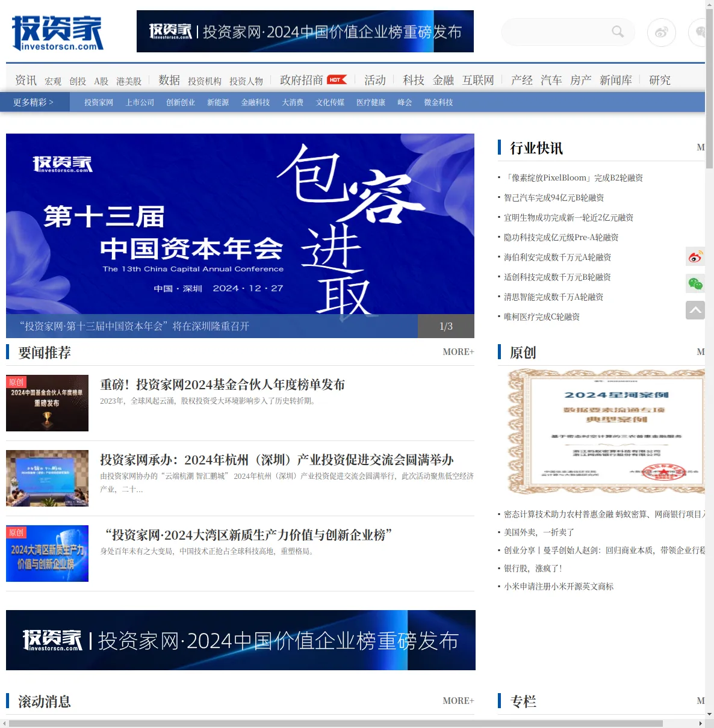This screenshot has width=714, height=728.
Task: Open the 活动 menu item
Action: pos(375,80)
